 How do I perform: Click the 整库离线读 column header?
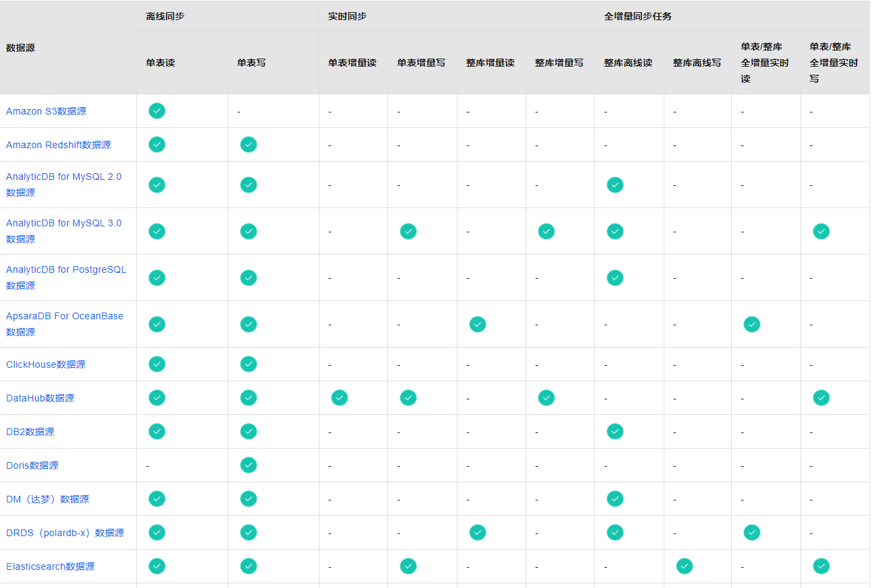pos(628,63)
